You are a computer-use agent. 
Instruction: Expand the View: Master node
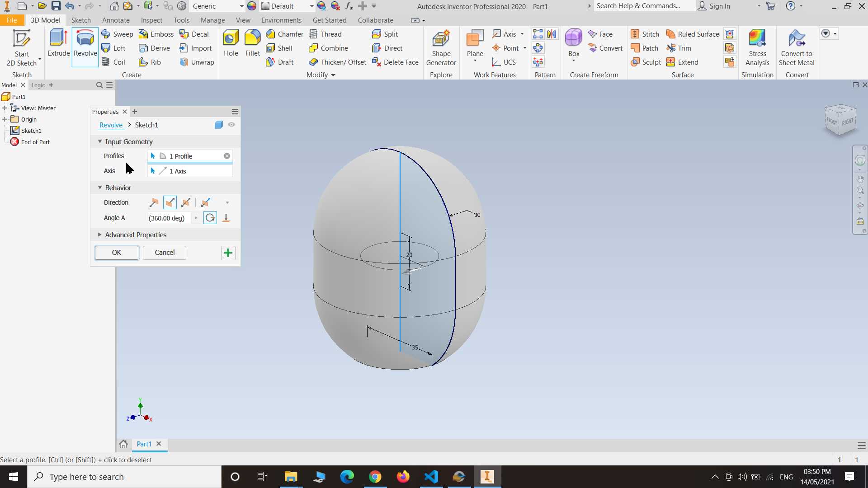tap(5, 108)
